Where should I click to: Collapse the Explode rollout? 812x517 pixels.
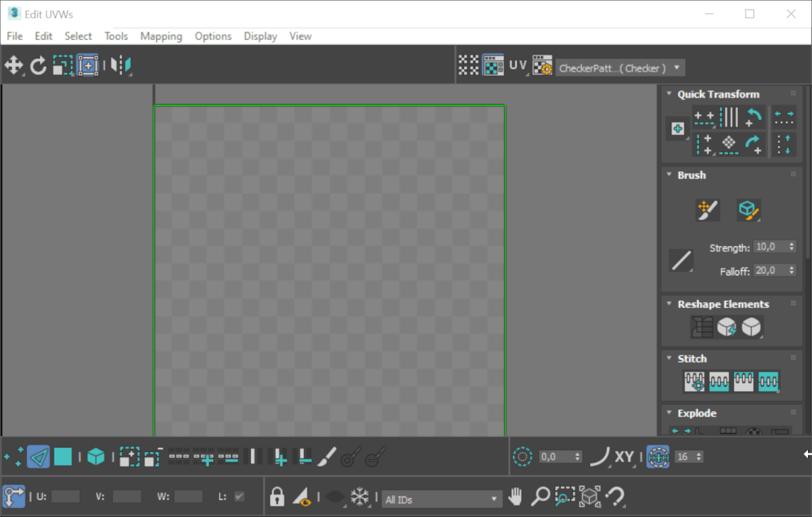click(669, 412)
